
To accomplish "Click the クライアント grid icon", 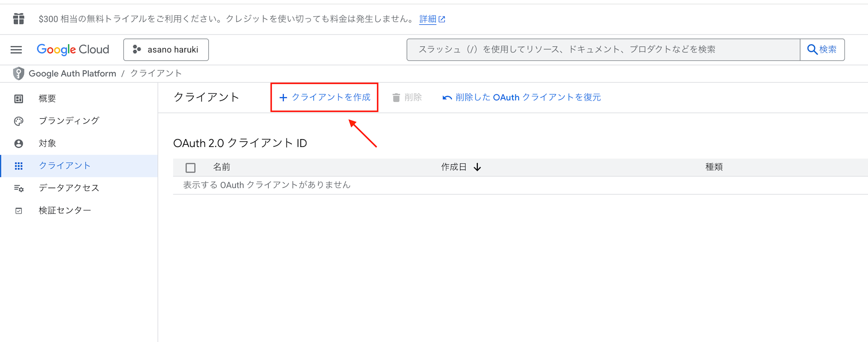I will click(19, 166).
